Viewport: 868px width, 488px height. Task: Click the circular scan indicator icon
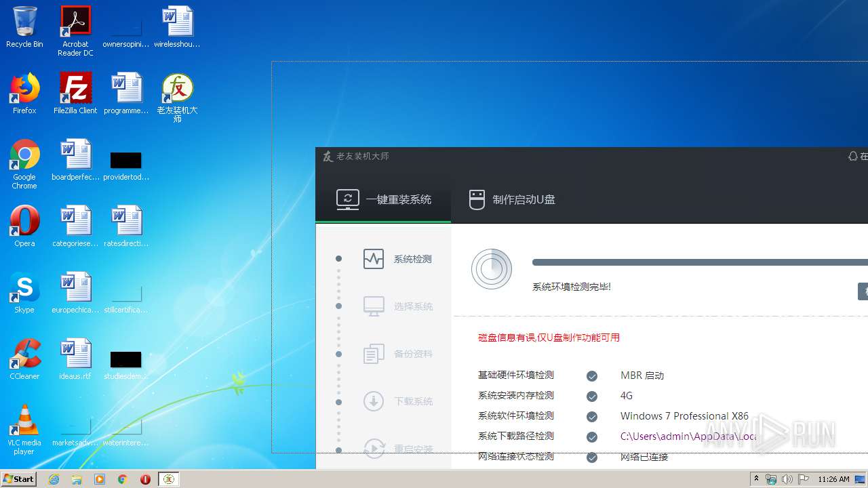click(492, 269)
